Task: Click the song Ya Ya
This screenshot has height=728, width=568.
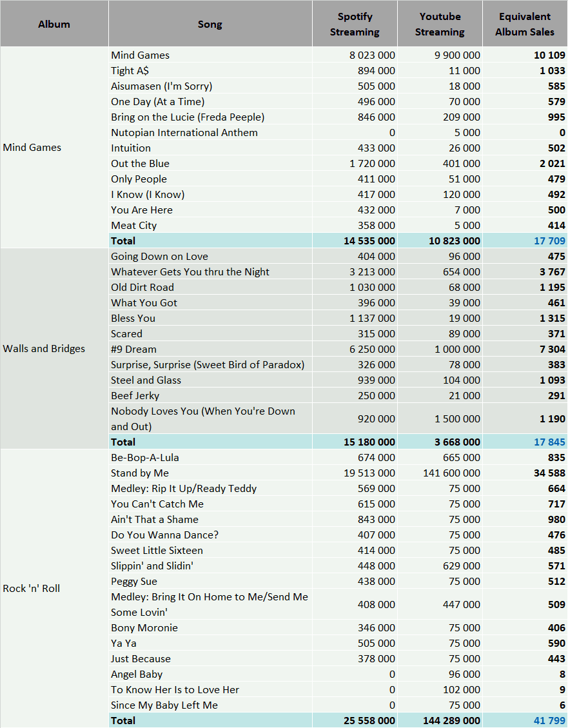Action: click(x=210, y=643)
